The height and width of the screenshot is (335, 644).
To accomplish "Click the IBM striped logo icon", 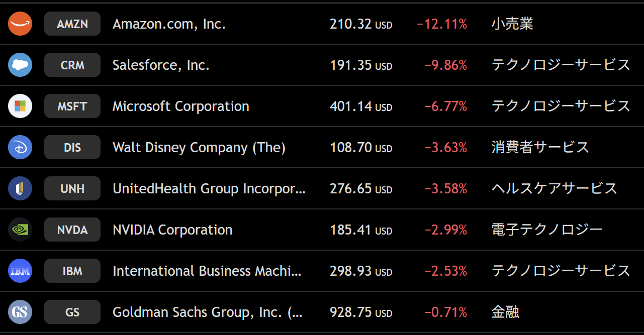I will (x=20, y=271).
